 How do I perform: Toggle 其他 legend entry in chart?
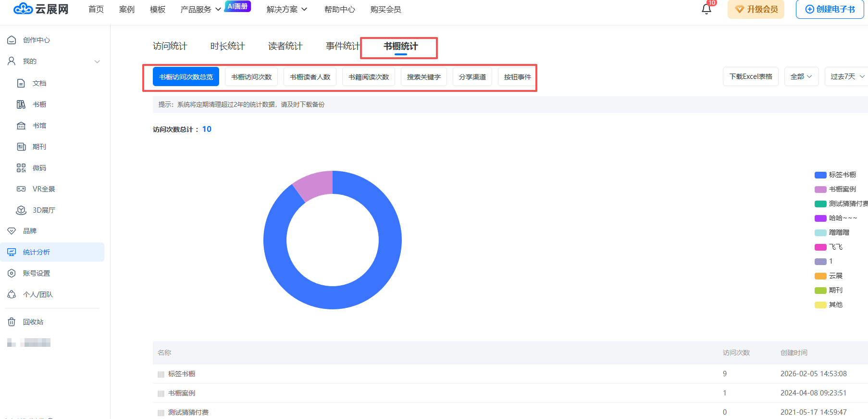pos(829,305)
